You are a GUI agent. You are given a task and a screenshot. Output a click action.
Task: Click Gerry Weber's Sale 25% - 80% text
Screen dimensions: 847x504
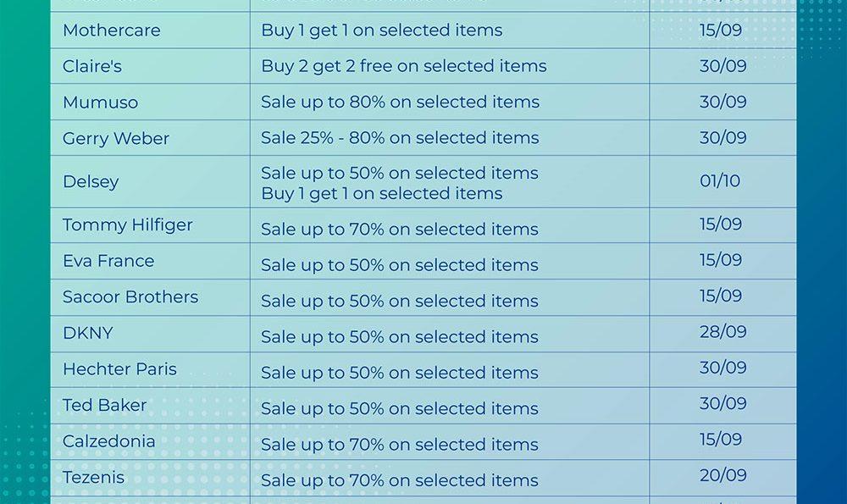400,138
